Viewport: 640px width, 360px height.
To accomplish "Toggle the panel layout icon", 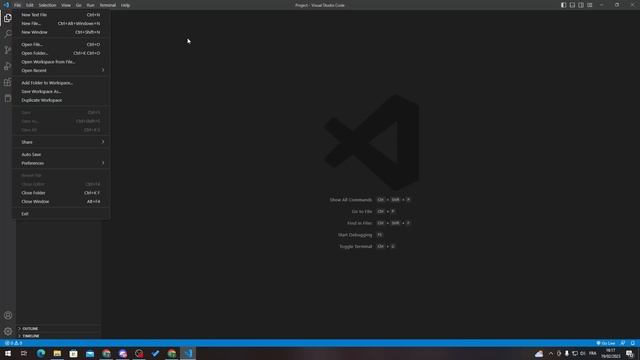I will point(572,5).
